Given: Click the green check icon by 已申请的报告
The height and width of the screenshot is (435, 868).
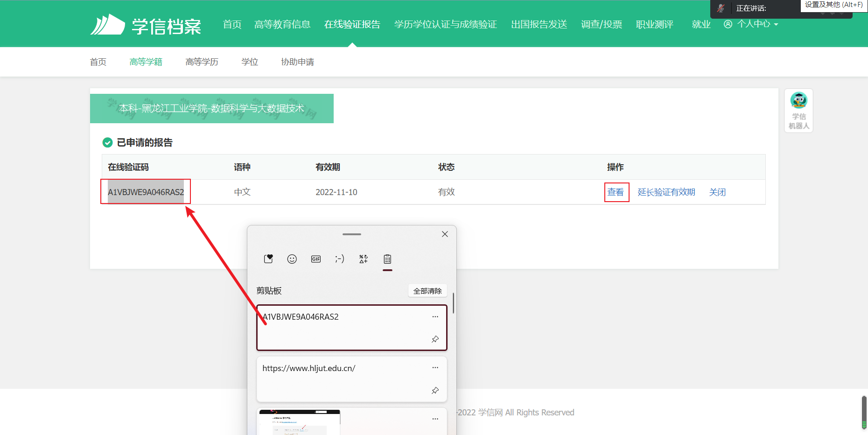Looking at the screenshot, I should coord(107,142).
